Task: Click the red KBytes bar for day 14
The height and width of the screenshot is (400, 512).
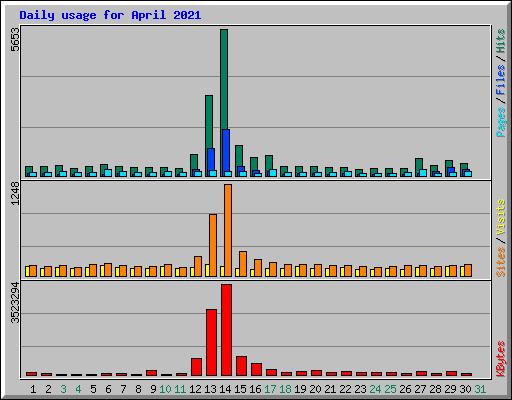Action: coord(226,330)
